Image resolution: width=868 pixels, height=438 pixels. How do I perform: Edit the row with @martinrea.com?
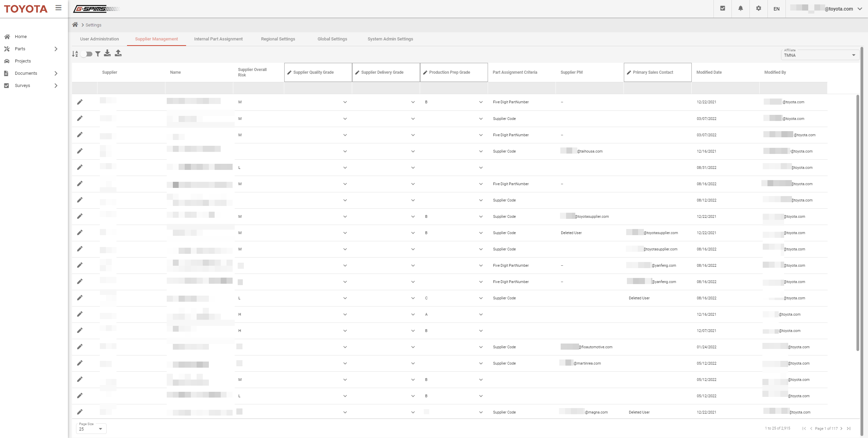pyautogui.click(x=80, y=363)
